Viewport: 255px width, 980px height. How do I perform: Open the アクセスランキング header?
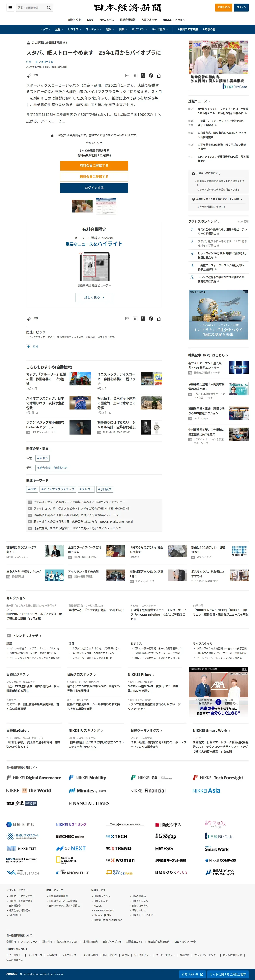(204, 221)
